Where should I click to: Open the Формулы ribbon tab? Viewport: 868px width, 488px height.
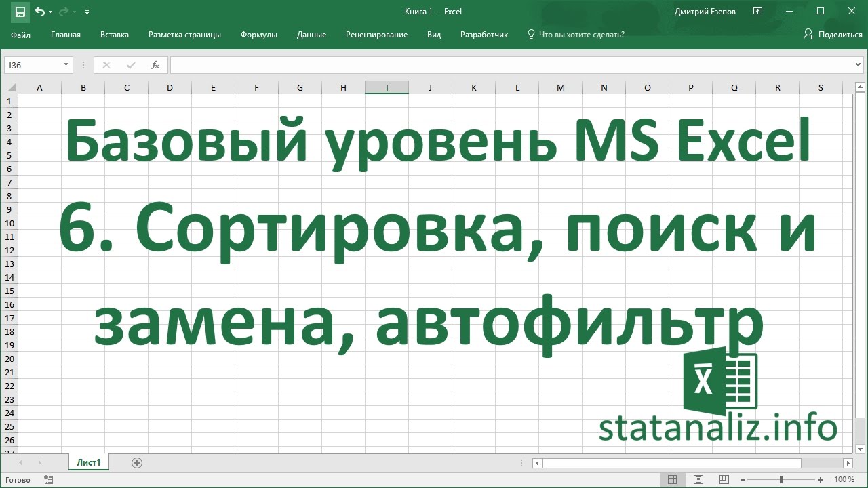pyautogui.click(x=259, y=35)
